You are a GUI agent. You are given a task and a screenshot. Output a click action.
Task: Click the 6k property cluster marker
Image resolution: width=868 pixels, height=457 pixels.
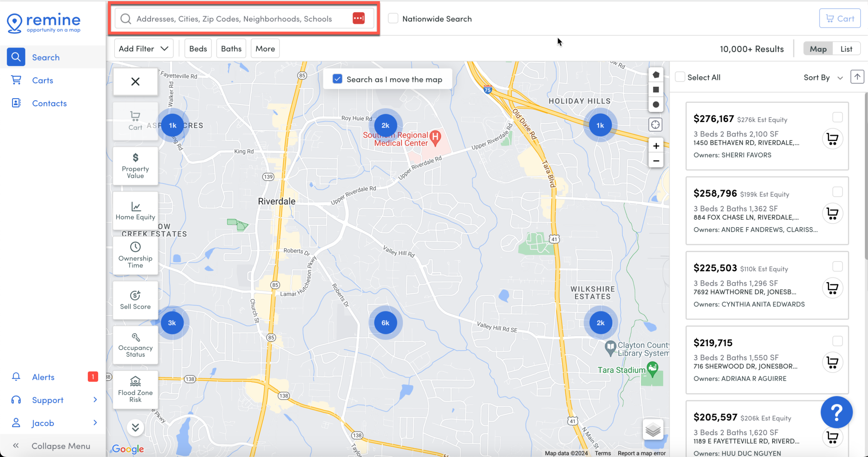385,323
